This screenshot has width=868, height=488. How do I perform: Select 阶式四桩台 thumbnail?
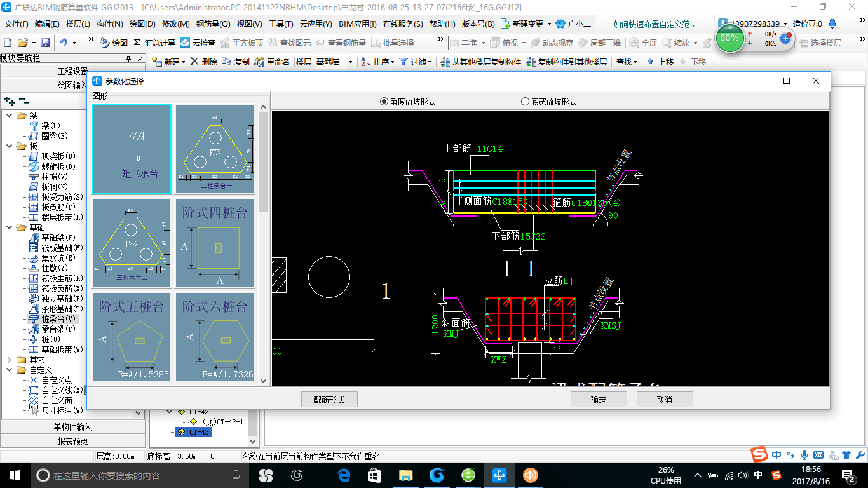[215, 243]
